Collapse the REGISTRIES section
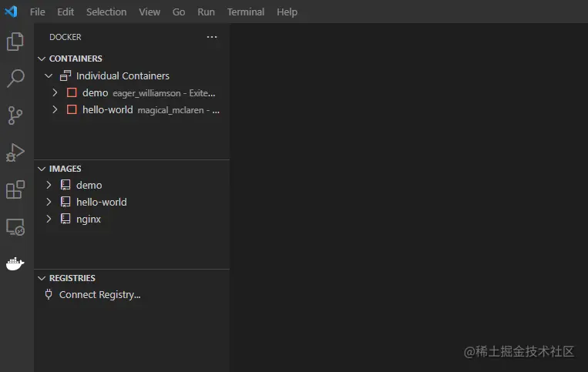588x372 pixels. coord(42,278)
